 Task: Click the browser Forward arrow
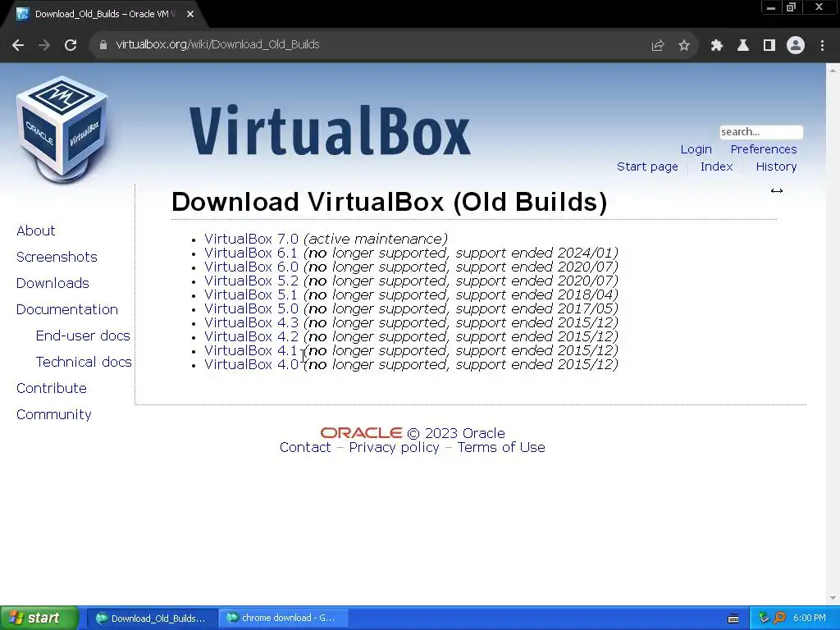click(x=44, y=45)
